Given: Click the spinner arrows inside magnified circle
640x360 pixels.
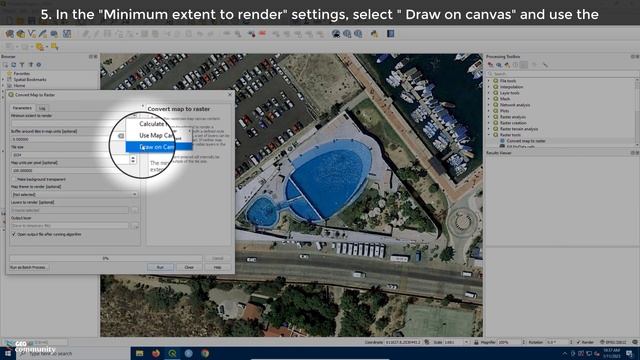Looking at the screenshot, I should pyautogui.click(x=133, y=160).
